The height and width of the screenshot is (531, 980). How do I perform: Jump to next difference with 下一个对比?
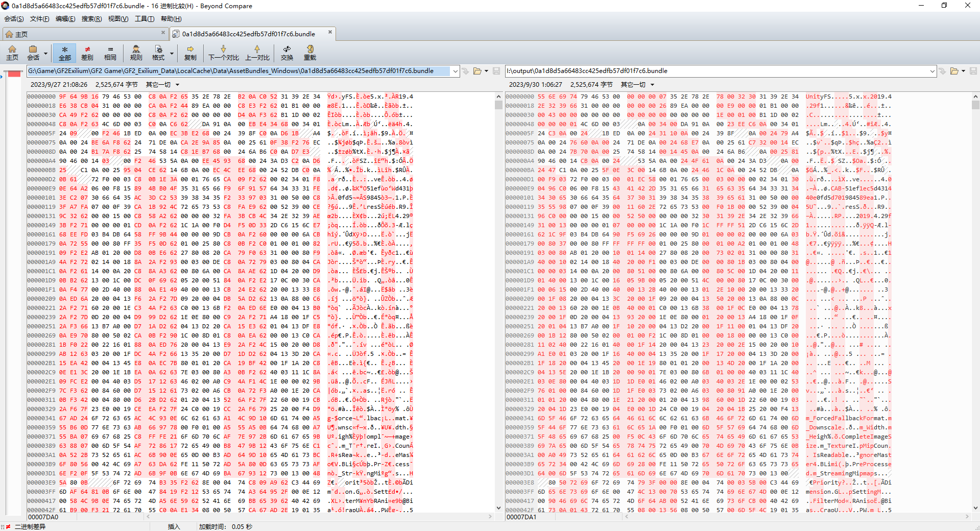[223, 53]
